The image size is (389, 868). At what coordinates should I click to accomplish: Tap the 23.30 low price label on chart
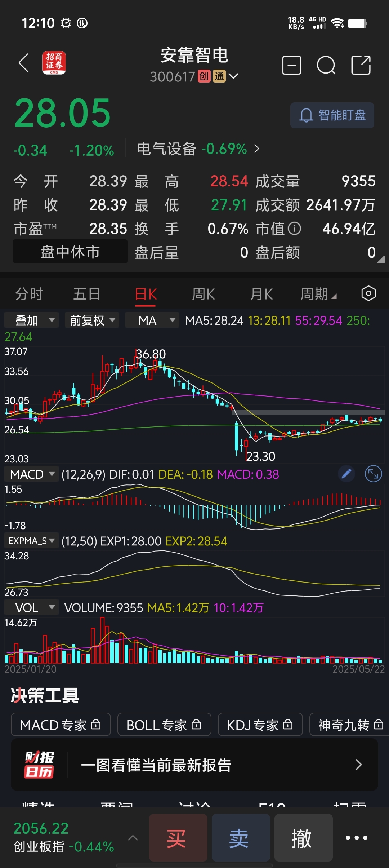[261, 456]
